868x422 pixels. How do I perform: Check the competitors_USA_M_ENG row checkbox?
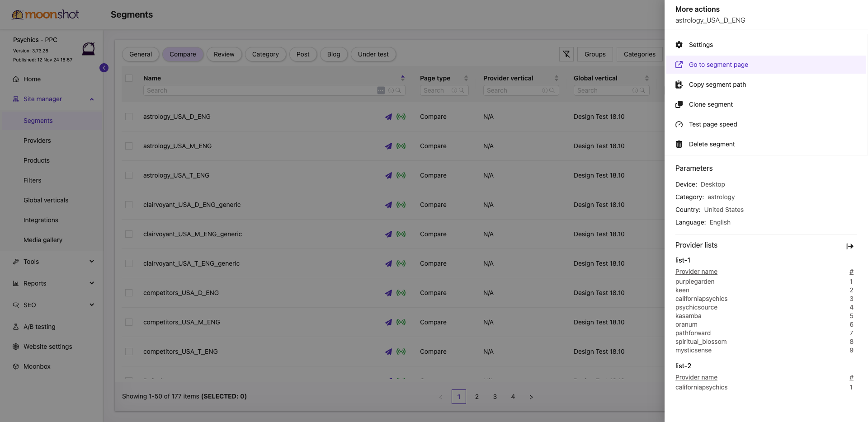[x=129, y=322]
